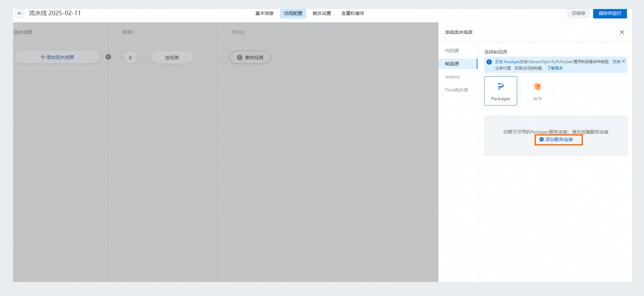Screen dimensions: 644x296
Task: Click the add-stage plus circle icon
Action: point(108,57)
